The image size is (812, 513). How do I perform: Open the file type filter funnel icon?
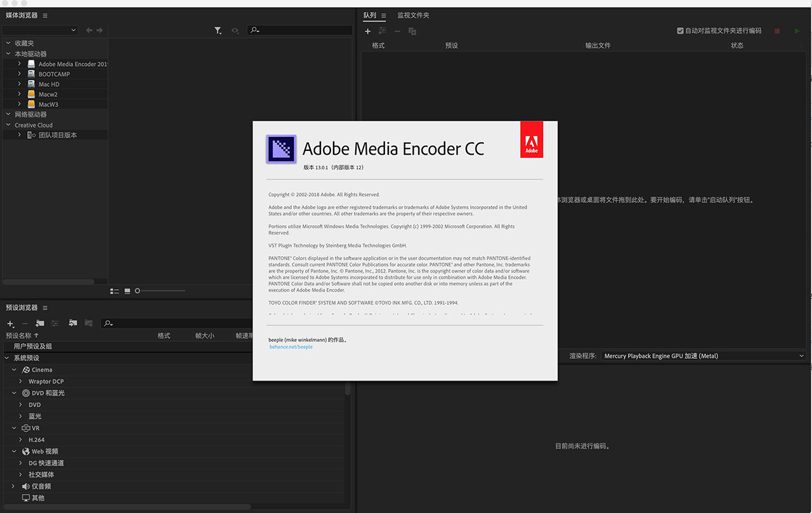point(218,30)
